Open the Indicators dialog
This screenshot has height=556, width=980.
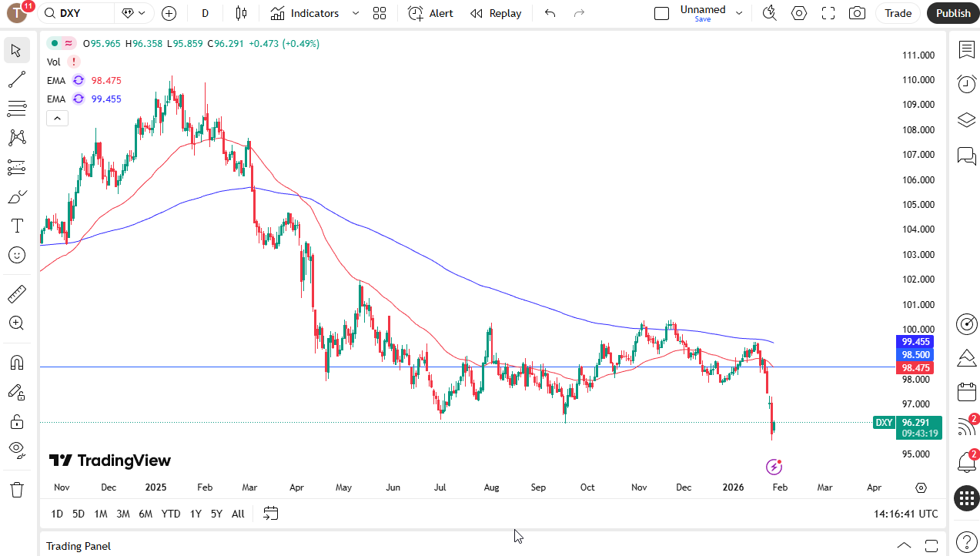305,13
